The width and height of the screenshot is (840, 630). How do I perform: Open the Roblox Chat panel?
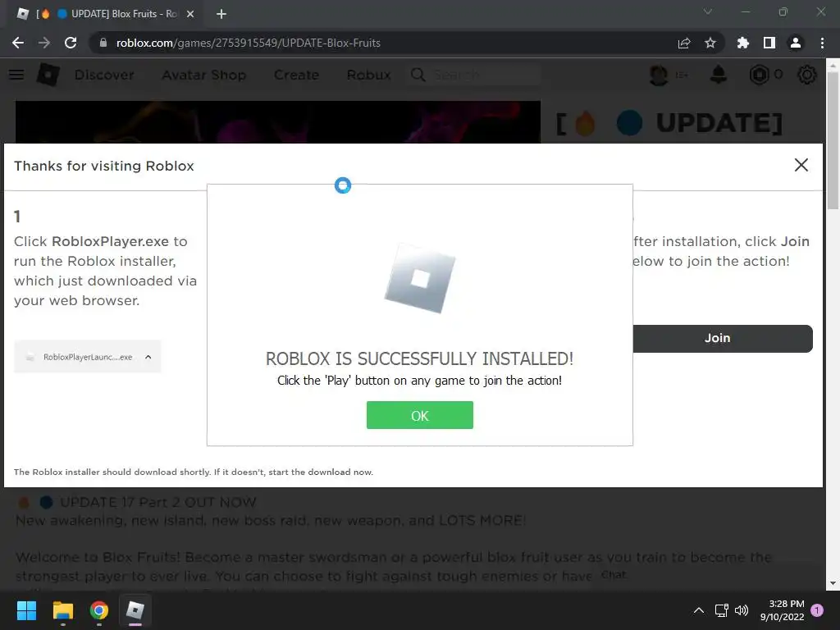tap(614, 574)
